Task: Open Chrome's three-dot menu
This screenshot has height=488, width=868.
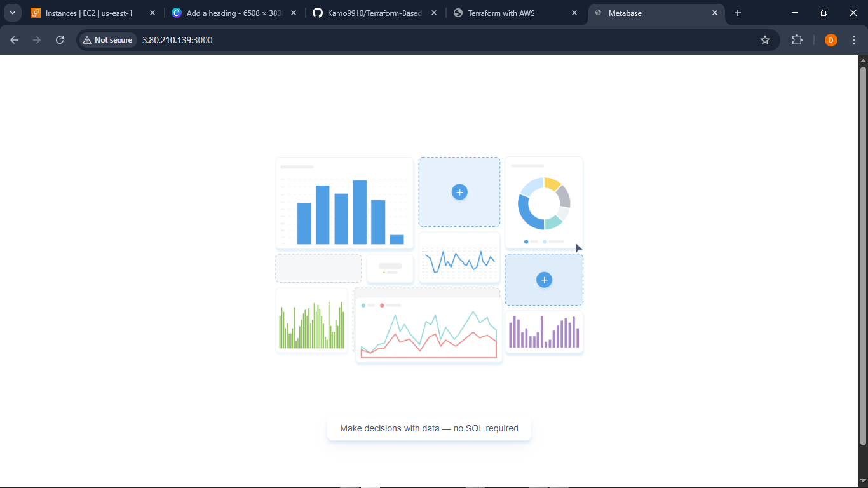Action: [854, 40]
